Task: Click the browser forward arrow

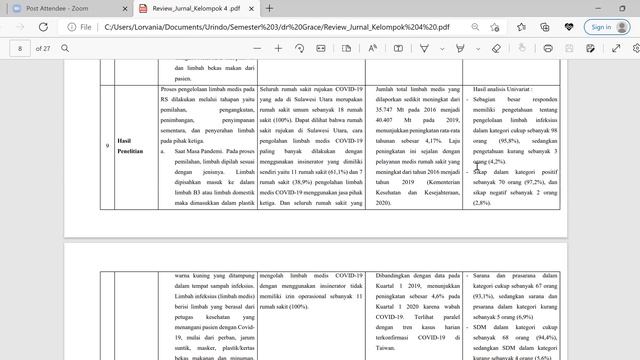Action: point(20,27)
